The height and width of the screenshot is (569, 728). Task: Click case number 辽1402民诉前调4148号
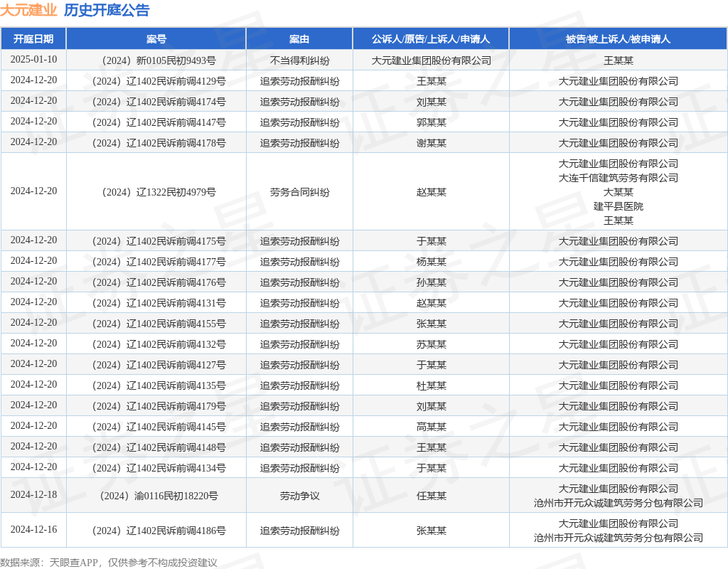pyautogui.click(x=159, y=447)
